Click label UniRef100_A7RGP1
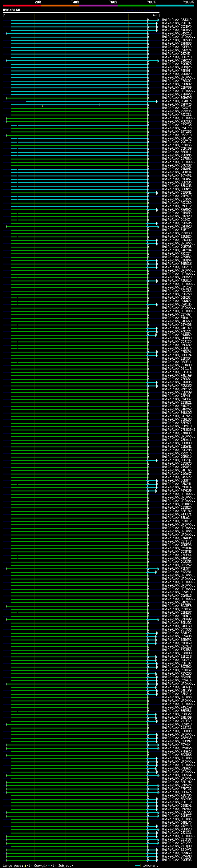 [177, 352]
